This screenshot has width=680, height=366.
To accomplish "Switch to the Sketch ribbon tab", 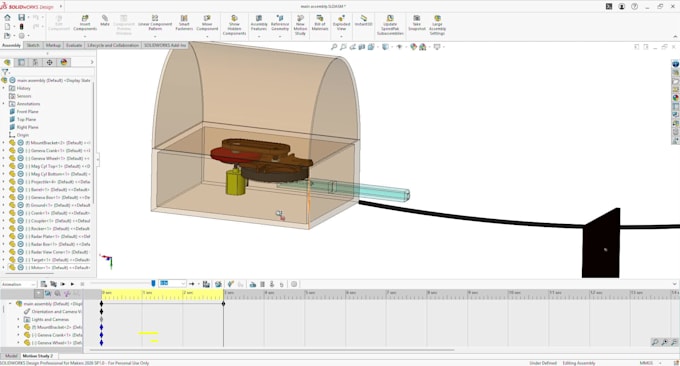I will (x=33, y=45).
